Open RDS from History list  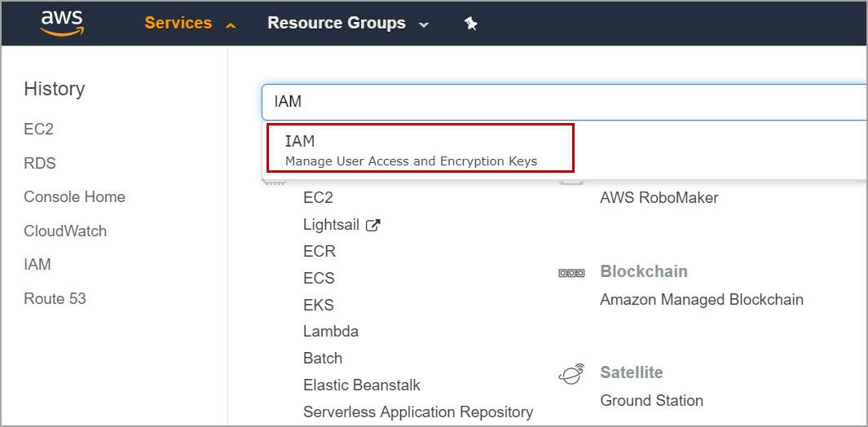(x=40, y=163)
